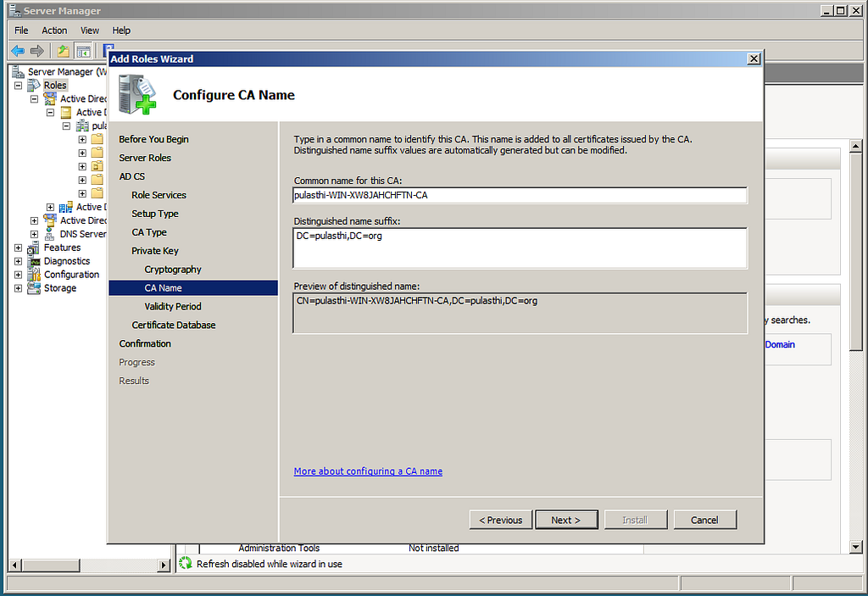Select the Configuration node icon
This screenshot has height=596, width=868.
click(x=34, y=274)
